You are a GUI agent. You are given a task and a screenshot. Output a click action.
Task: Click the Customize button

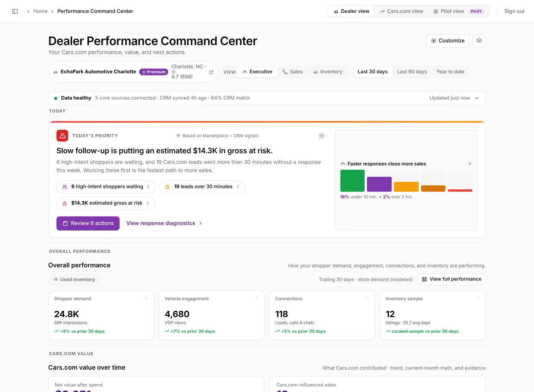coord(448,40)
